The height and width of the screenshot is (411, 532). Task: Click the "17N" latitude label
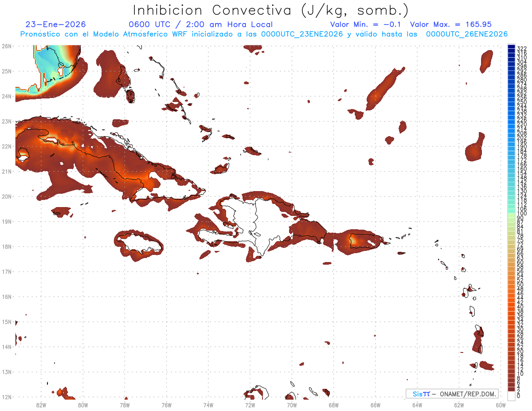7,271
